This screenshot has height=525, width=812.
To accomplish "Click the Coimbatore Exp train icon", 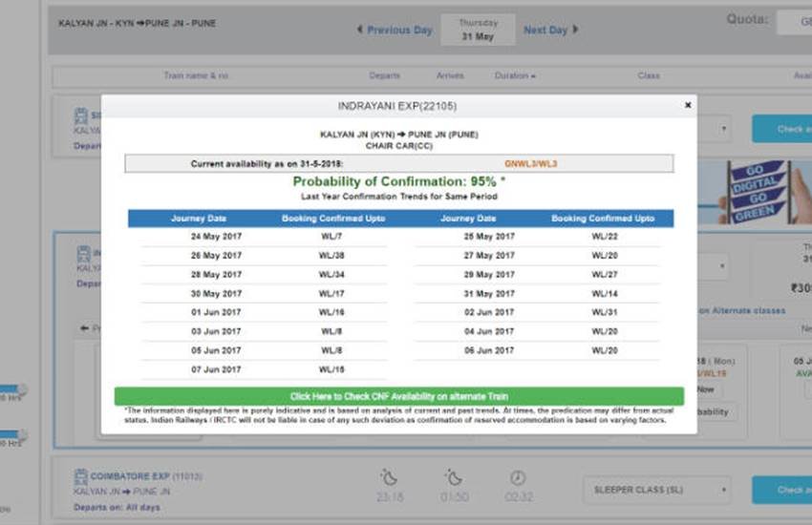I will coord(80,478).
